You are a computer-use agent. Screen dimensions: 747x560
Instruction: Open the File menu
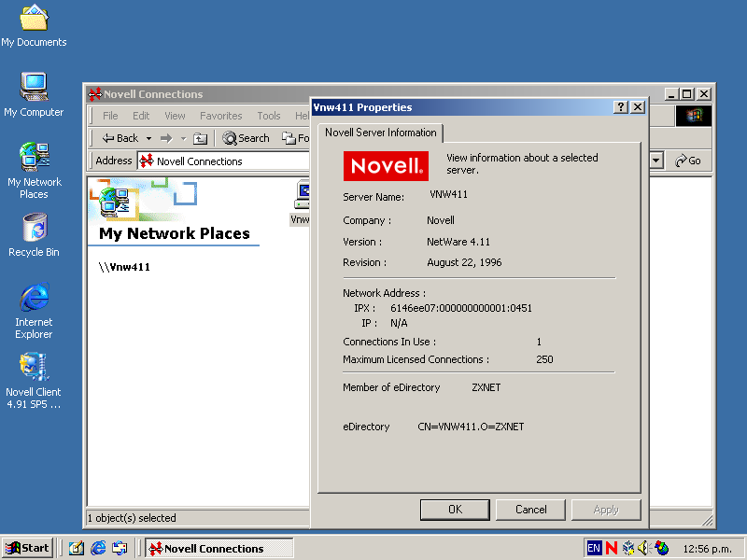coord(110,116)
